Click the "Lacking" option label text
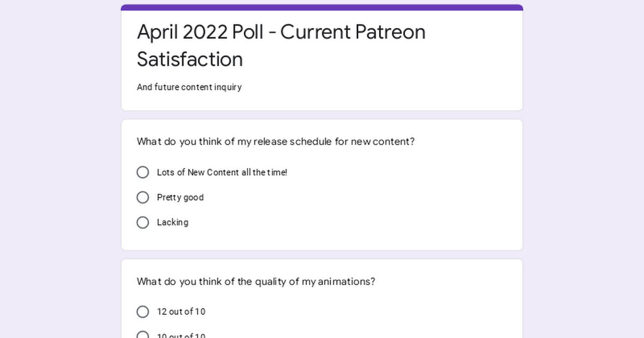Screen dimensions: 644x338 pos(172,222)
